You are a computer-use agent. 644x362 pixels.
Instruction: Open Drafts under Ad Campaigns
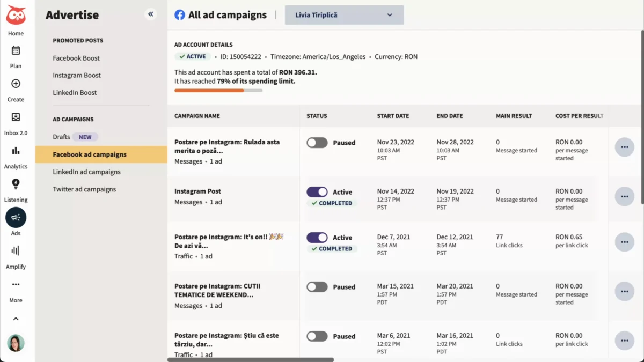(61, 137)
